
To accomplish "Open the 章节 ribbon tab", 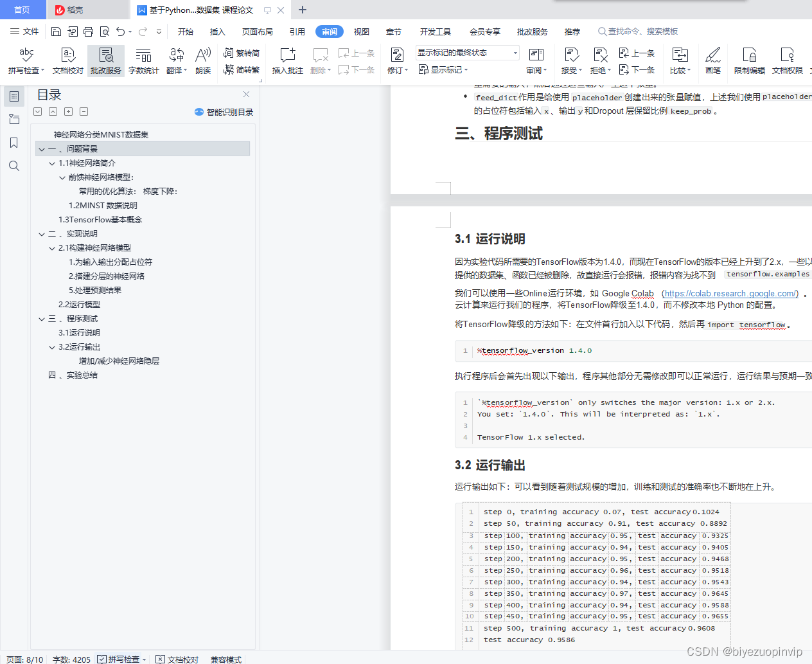I will pyautogui.click(x=394, y=31).
